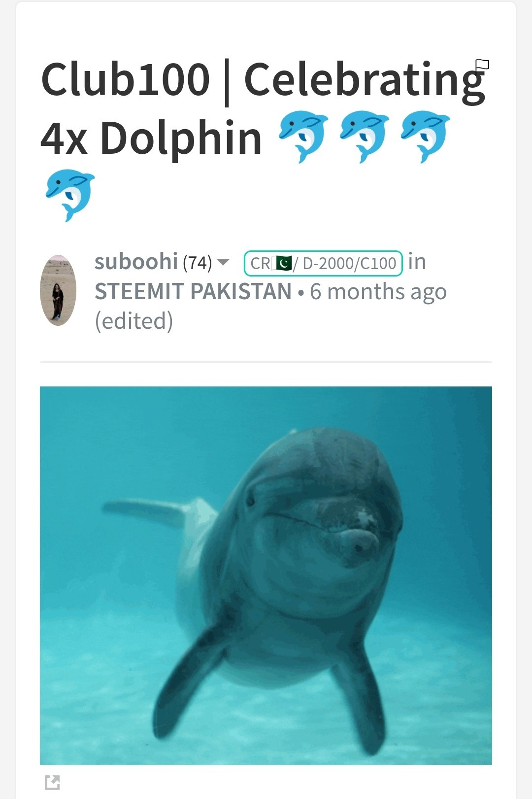Click the dolphin emoji on its own line

click(70, 195)
